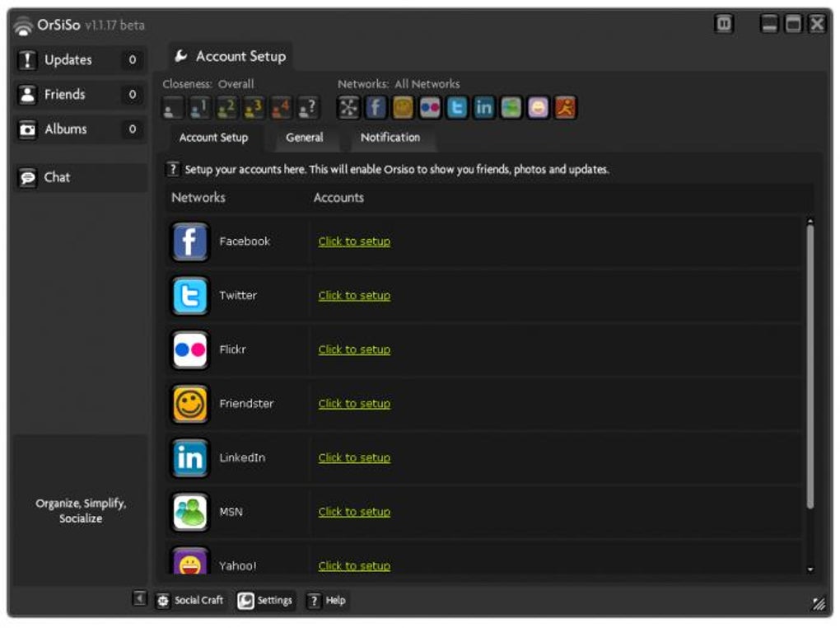Filter by Friendster in networks toolbar
This screenshot has height=628, width=840.
click(x=403, y=108)
